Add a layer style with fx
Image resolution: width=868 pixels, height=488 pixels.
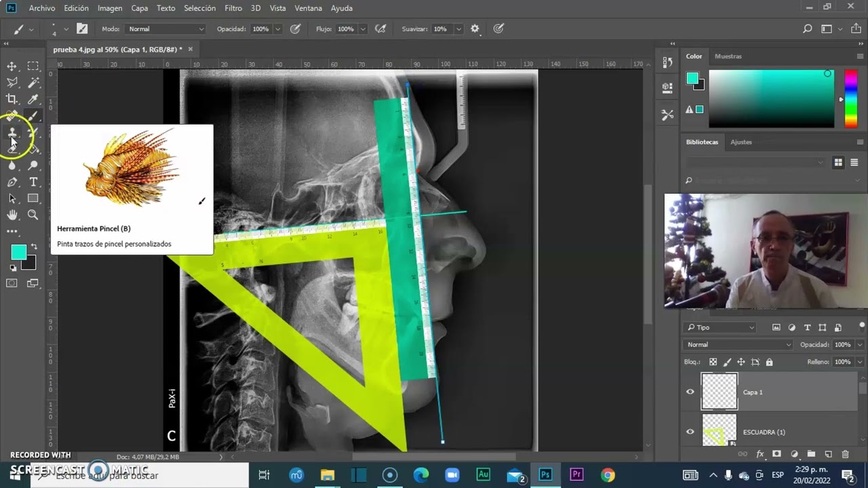click(x=759, y=454)
